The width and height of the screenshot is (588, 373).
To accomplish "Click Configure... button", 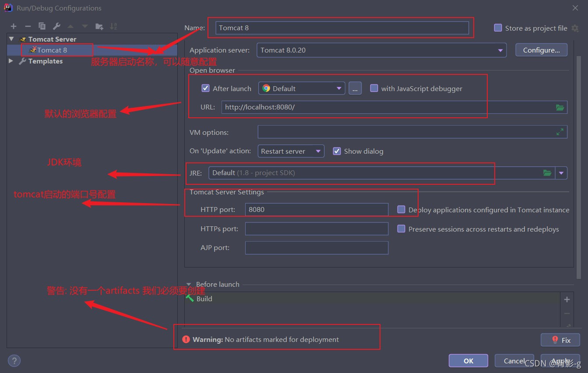I will coord(541,50).
